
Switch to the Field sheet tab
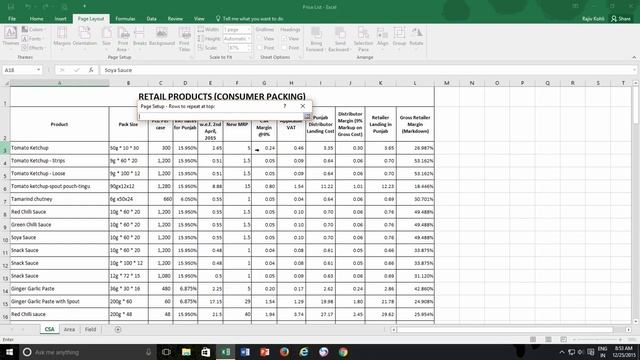[x=90, y=329]
